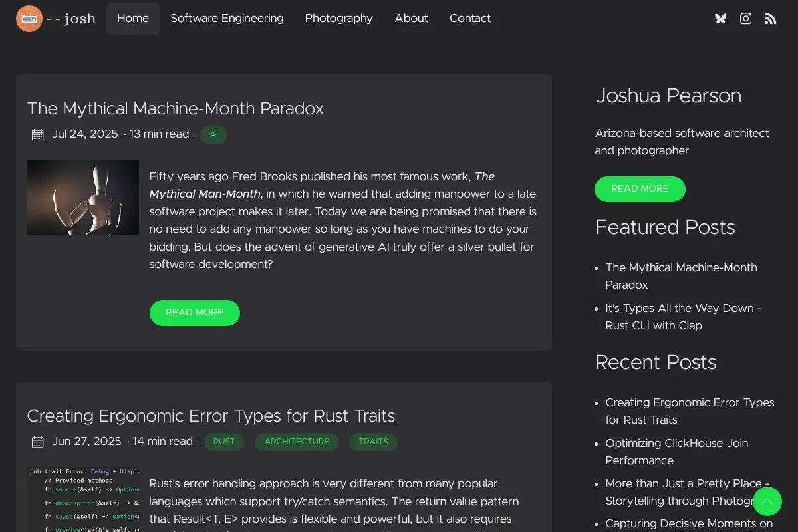Click the keyboard logo avatar icon
This screenshot has height=532, width=798.
[29, 19]
